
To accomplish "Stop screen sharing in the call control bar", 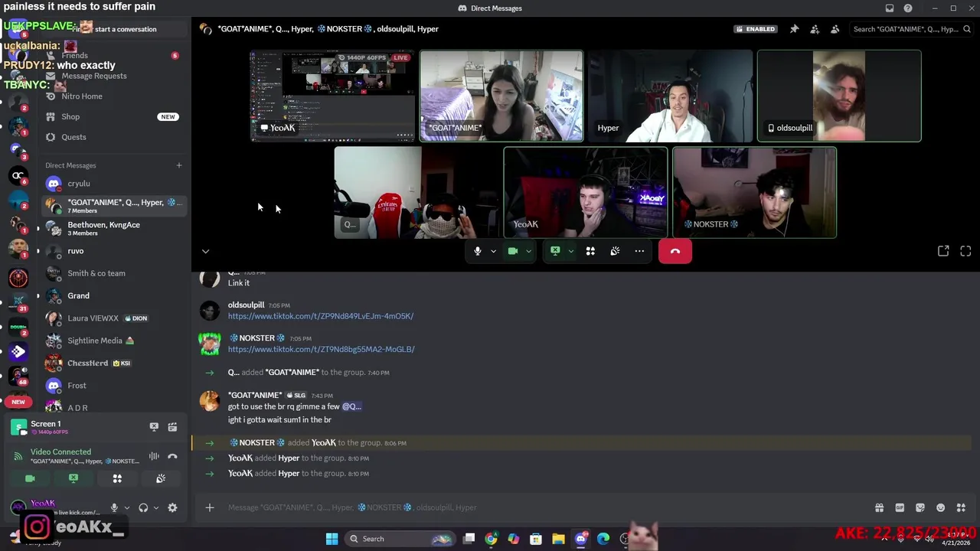I will [555, 251].
